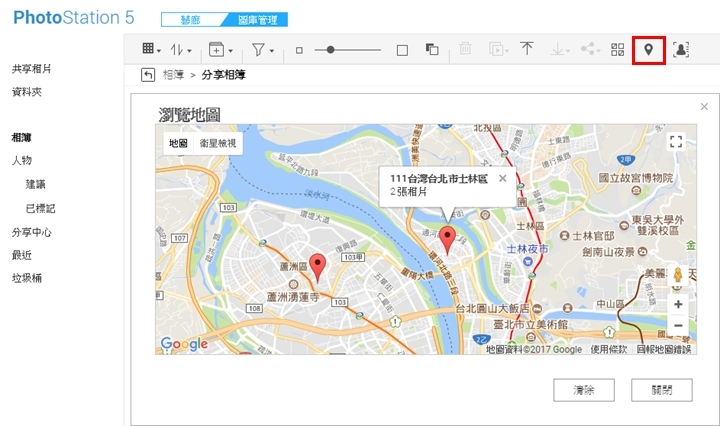Switch to 圖庫管理 management mode
This screenshot has width=720, height=426.
pyautogui.click(x=258, y=20)
